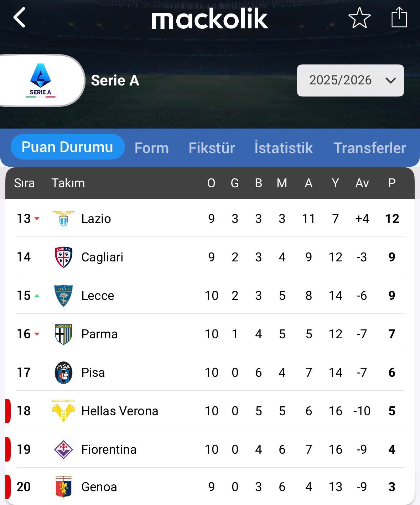Tap the favorite star icon
Screen dimensions: 420x505
coord(359,18)
